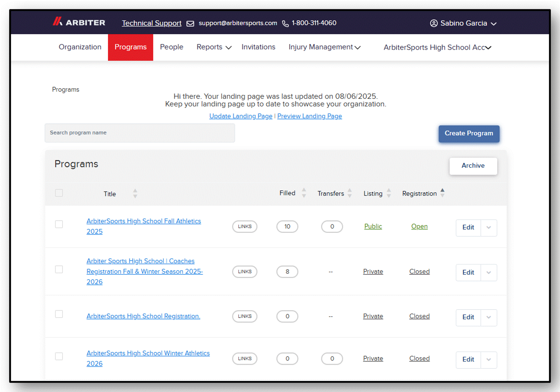Viewport: 560px width, 392px height.
Task: Edit the High School Registration program
Action: 468,317
